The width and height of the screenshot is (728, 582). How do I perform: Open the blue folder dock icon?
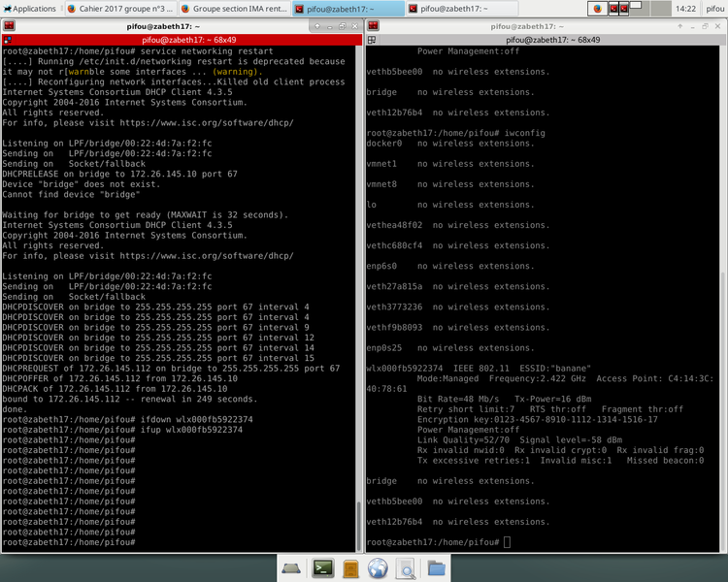(x=436, y=568)
